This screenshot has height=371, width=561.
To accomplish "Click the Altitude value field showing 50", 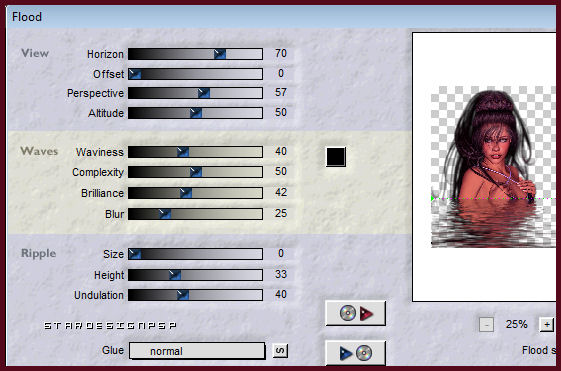I will [x=281, y=112].
